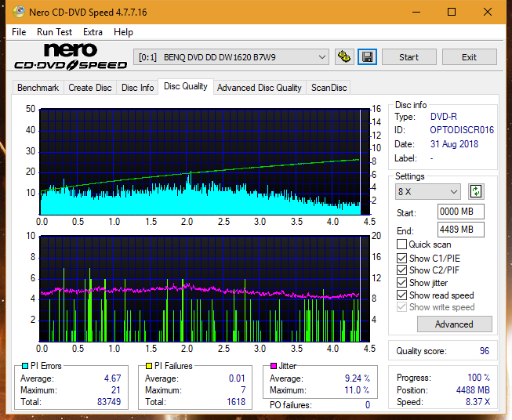Click the PI Failures maximum 7
Image resolution: width=512 pixels, height=420 pixels.
243,389
